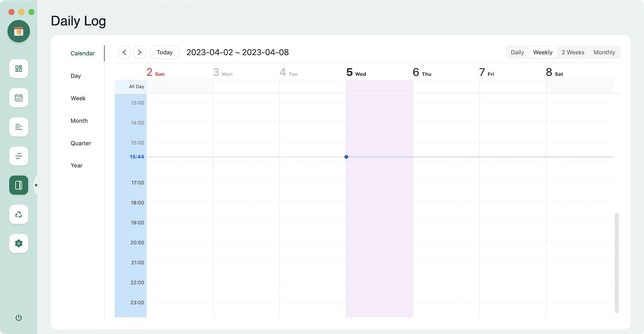Select the centered lines icon in sidebar
The image size is (644, 334).
coord(18,156)
